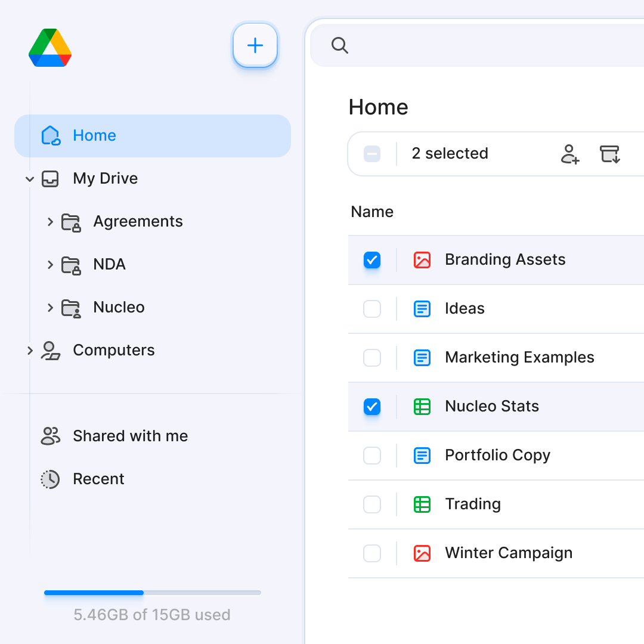
Task: Collapse the My Drive tree
Action: pyautogui.click(x=30, y=179)
